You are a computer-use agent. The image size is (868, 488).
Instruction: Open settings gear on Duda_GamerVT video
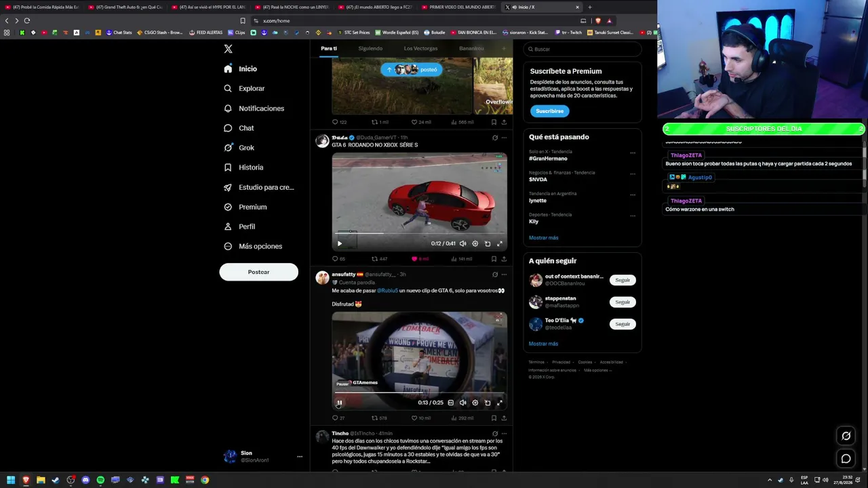coord(475,243)
